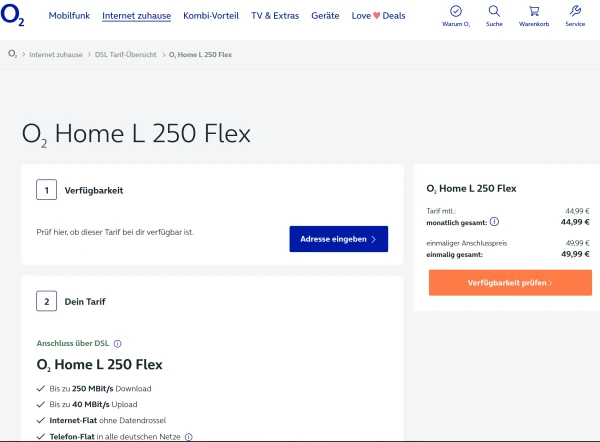Show info icon beside Telefon-Flat
This screenshot has width=600, height=442.
click(189, 437)
